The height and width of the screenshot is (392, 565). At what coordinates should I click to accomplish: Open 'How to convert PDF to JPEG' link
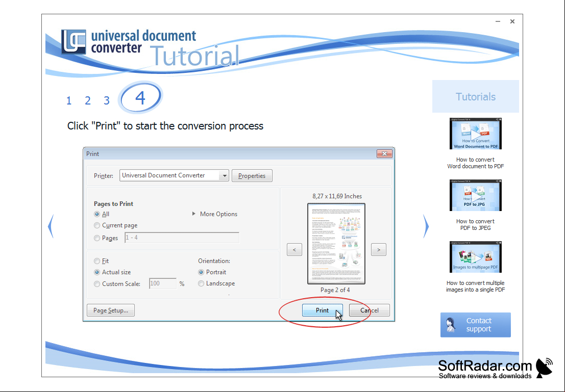pyautogui.click(x=475, y=225)
